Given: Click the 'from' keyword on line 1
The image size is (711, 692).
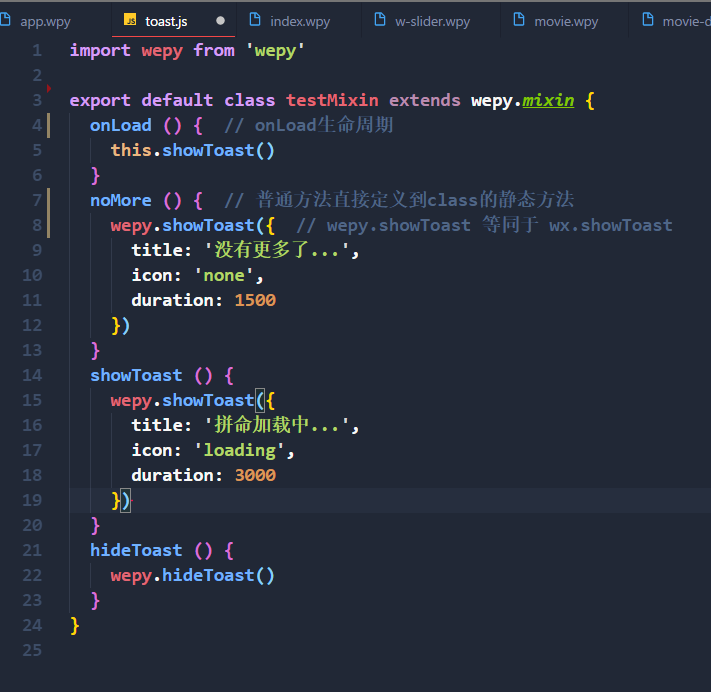Looking at the screenshot, I should click(214, 50).
